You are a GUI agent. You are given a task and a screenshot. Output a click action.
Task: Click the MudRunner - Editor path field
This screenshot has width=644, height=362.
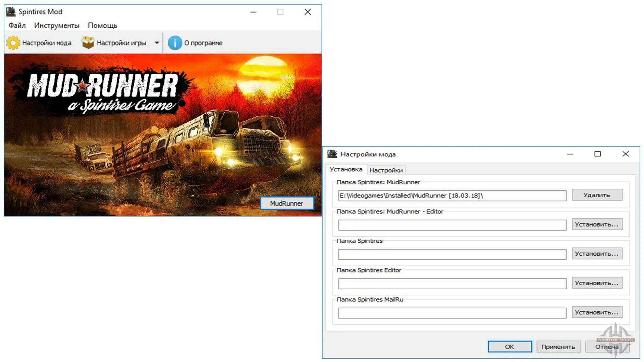[x=452, y=225]
